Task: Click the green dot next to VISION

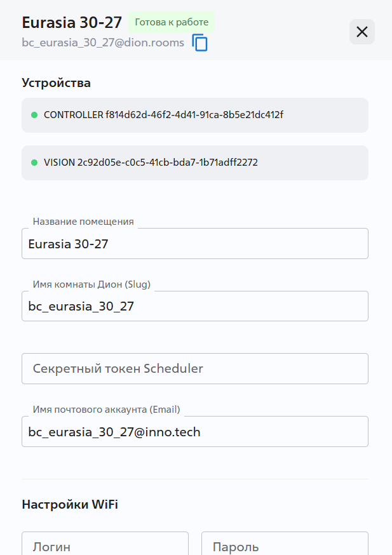Action: (x=34, y=163)
